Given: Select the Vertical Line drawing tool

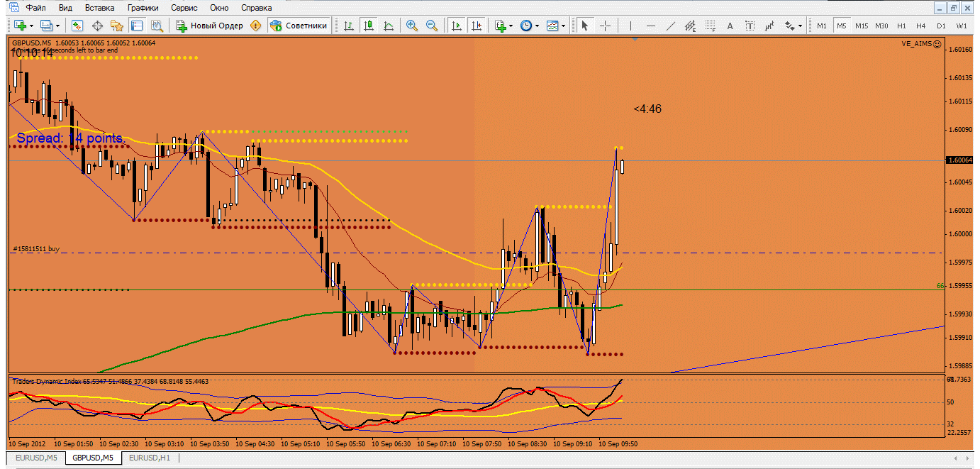Looking at the screenshot, I should pyautogui.click(x=630, y=26).
